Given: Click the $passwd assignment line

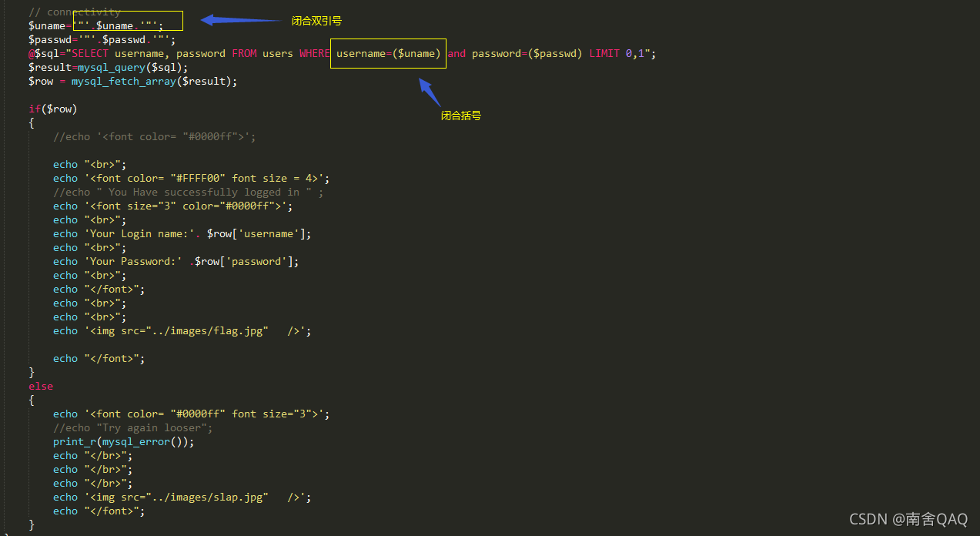Looking at the screenshot, I should (102, 39).
